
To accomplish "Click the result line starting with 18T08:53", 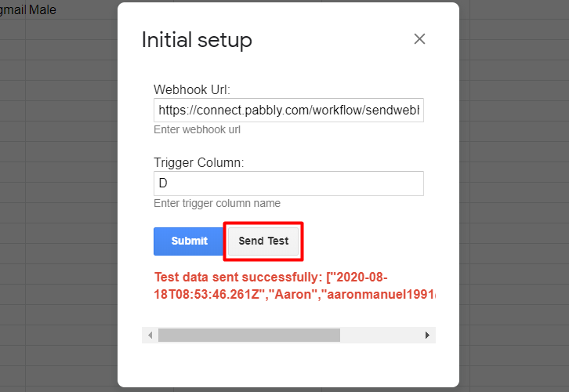I will point(295,294).
